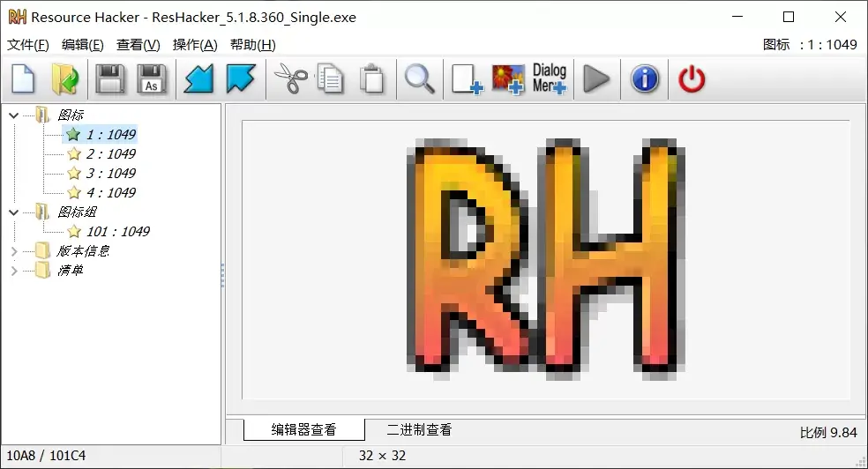Image resolution: width=868 pixels, height=469 pixels.
Task: Click the yellow star beside 3 : 1049
Action: pos(73,173)
